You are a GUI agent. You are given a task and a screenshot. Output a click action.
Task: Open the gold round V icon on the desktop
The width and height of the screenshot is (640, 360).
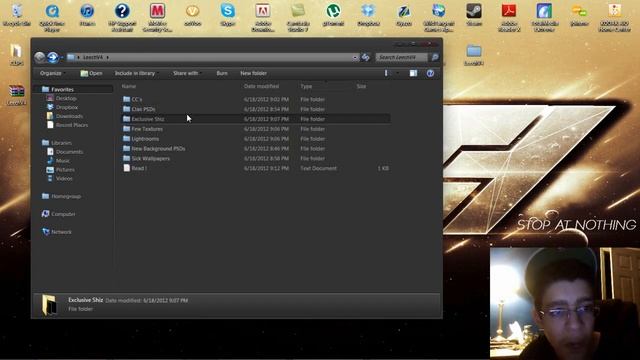coord(193,14)
